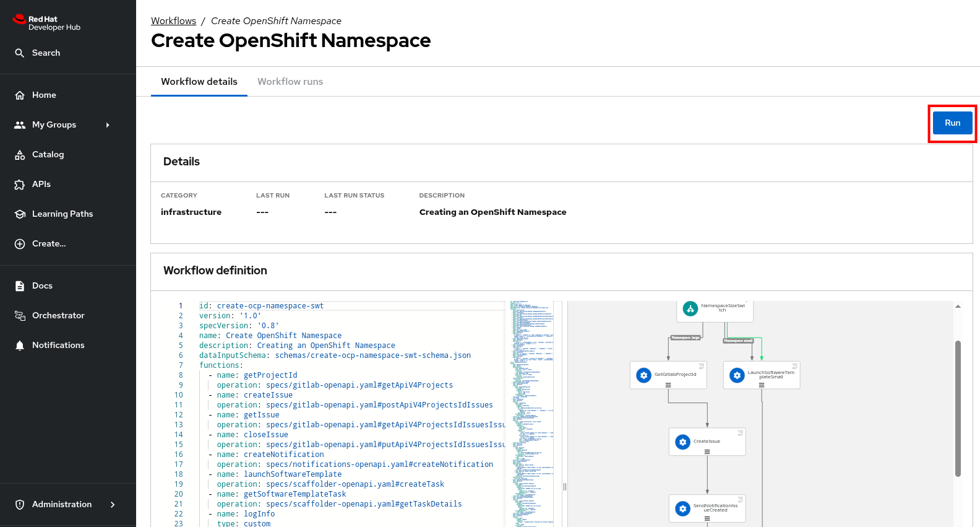
Task: Click the APIs puzzle piece icon
Action: (20, 185)
